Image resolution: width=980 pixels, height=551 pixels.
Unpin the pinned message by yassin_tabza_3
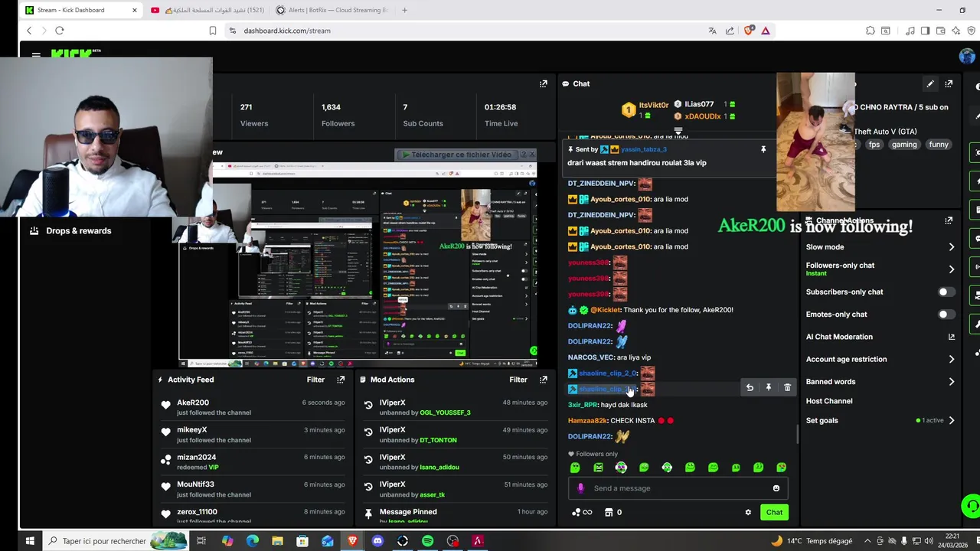(763, 149)
